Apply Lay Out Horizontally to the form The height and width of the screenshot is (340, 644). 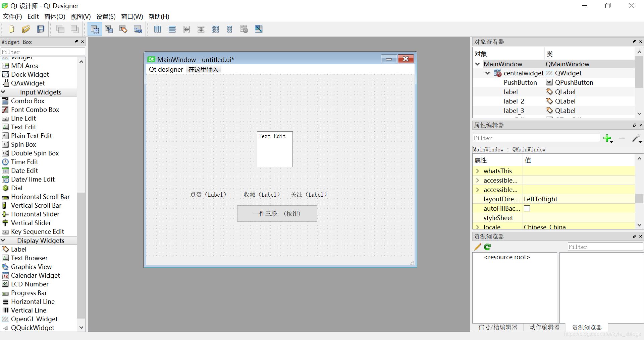tap(157, 29)
